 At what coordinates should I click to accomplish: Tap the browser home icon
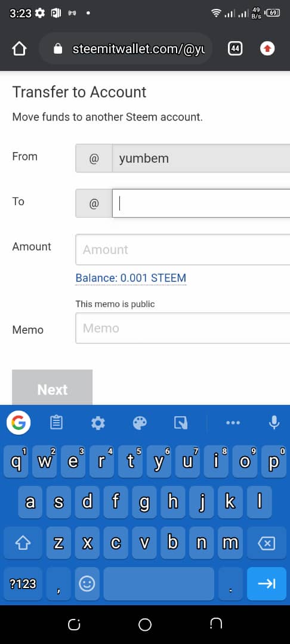[19, 49]
